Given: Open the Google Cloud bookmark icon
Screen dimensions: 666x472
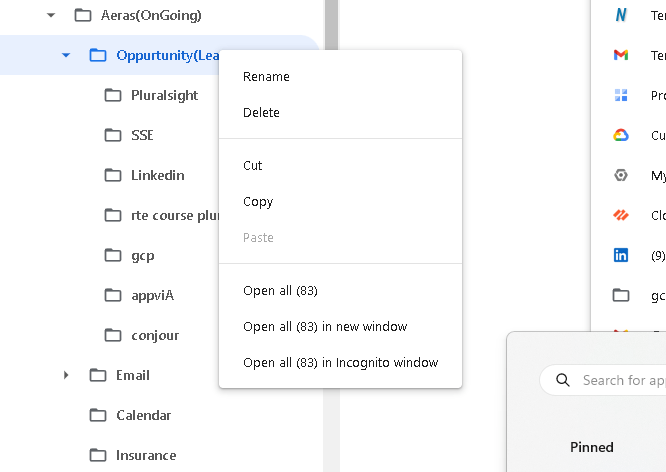Looking at the screenshot, I should tap(621, 135).
